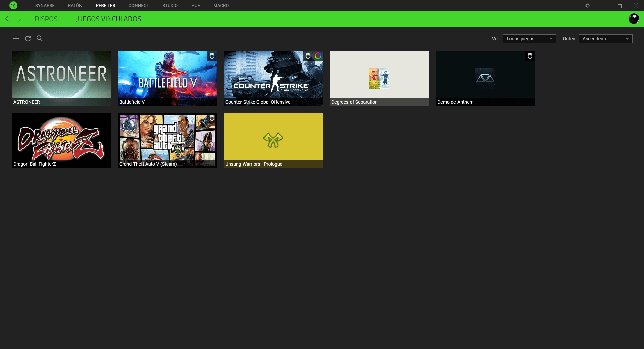Go forward with right arrow
Screen dimensions: 644x349
20,19
